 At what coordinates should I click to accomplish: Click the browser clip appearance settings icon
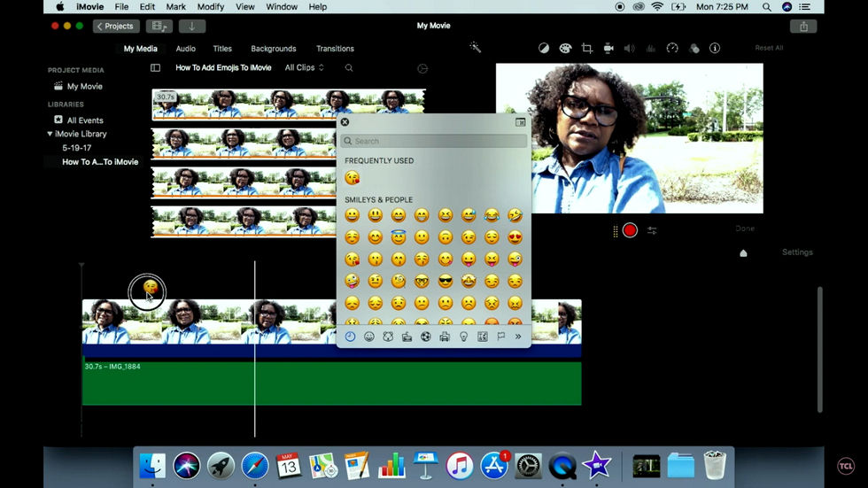[422, 68]
